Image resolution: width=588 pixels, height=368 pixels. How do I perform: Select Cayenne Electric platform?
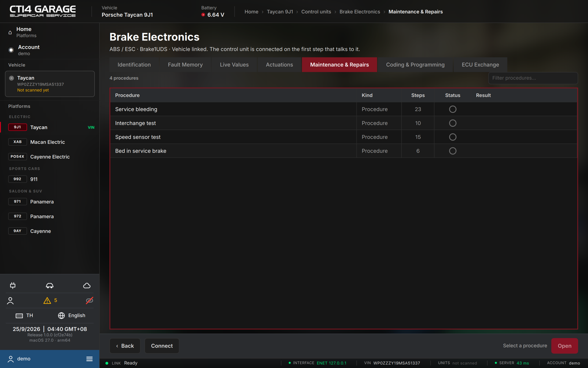pos(50,157)
